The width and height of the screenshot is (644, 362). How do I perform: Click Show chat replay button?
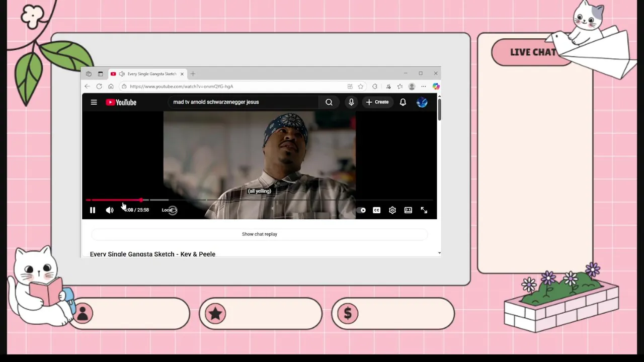(x=260, y=234)
